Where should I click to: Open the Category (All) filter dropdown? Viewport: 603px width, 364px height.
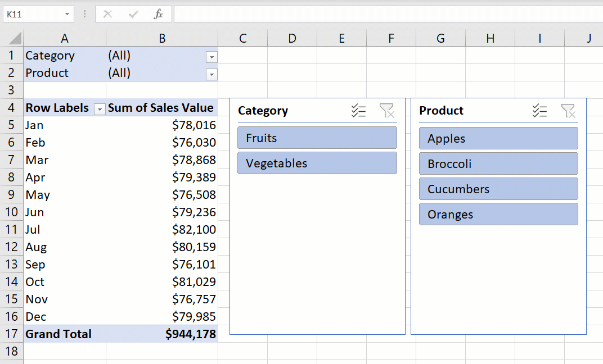(211, 57)
